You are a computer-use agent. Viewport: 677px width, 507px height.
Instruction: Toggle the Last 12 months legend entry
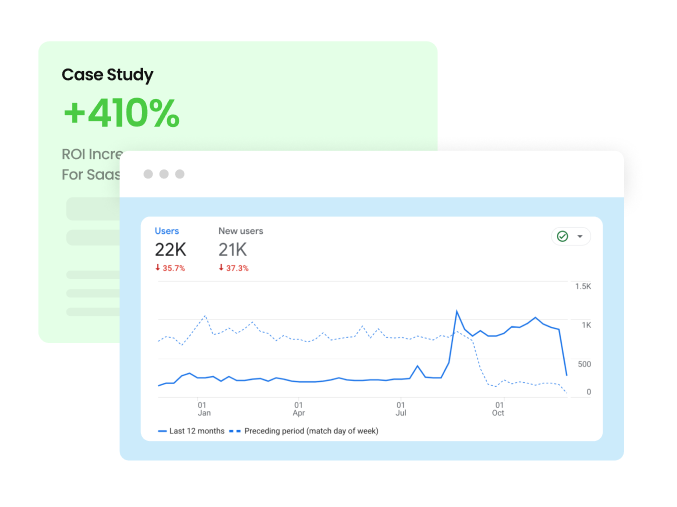pos(197,431)
